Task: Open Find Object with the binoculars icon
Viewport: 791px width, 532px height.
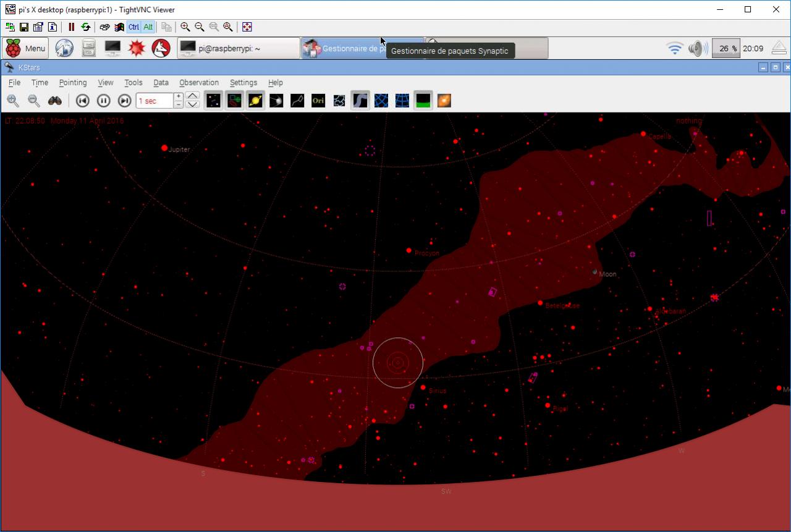Action: (55, 100)
